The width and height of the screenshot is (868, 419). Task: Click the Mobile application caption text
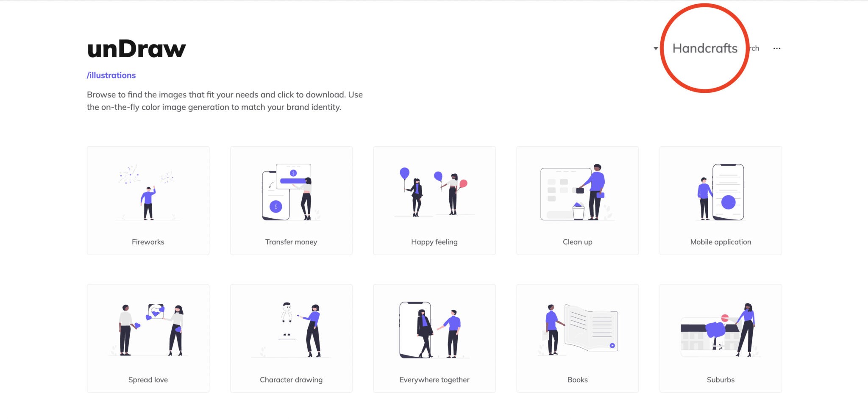pyautogui.click(x=721, y=241)
